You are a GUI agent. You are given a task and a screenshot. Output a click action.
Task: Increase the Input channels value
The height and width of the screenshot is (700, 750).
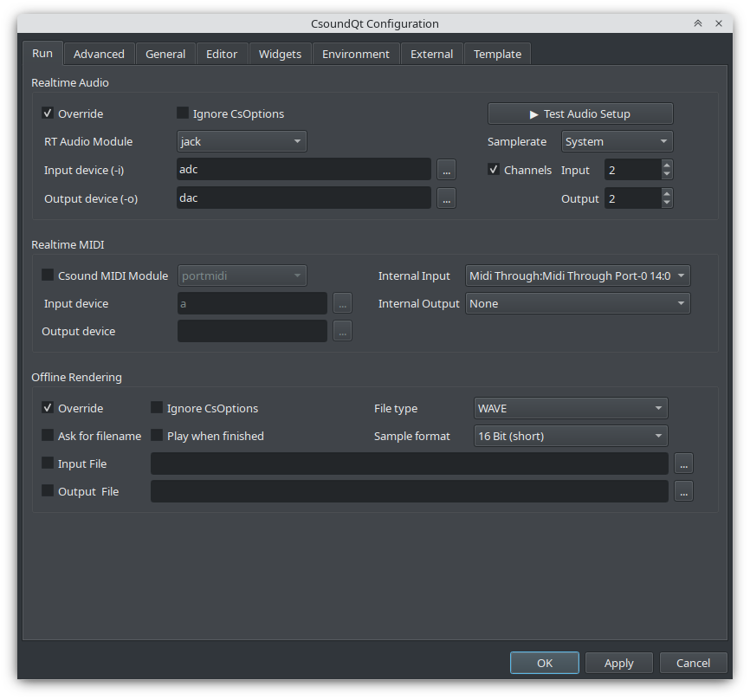click(x=667, y=165)
